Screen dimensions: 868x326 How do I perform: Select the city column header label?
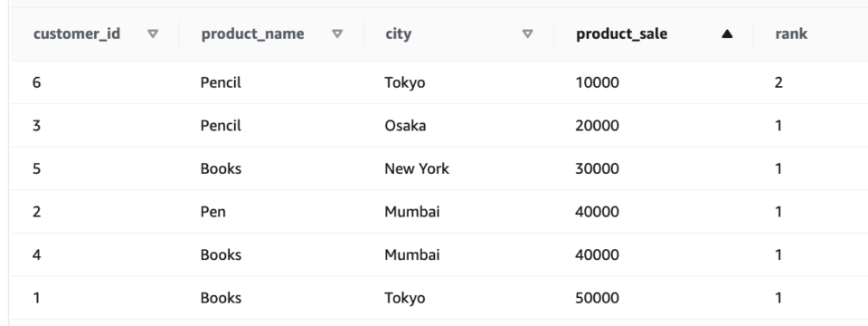click(398, 34)
